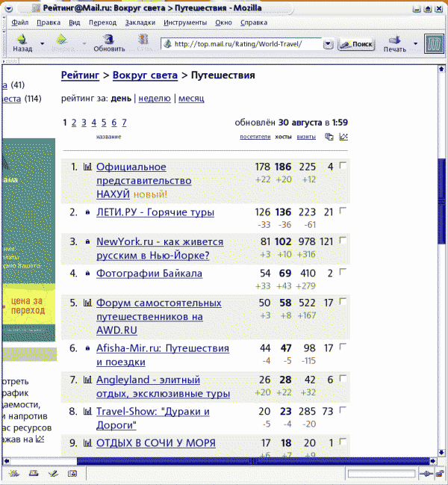
Task: Sort by посетители column link
Action: pos(255,137)
